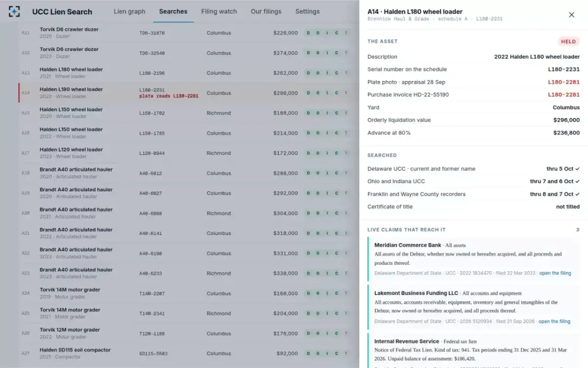Open the Meridian Commerce Bank claim card
The height and width of the screenshot is (368, 588).
pyautogui.click(x=473, y=259)
